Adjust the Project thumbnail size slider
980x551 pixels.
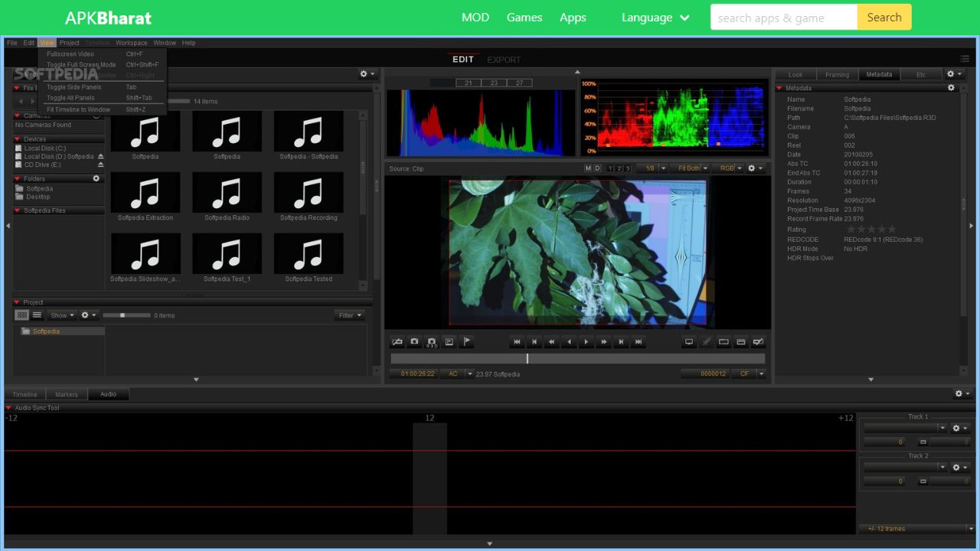(126, 315)
